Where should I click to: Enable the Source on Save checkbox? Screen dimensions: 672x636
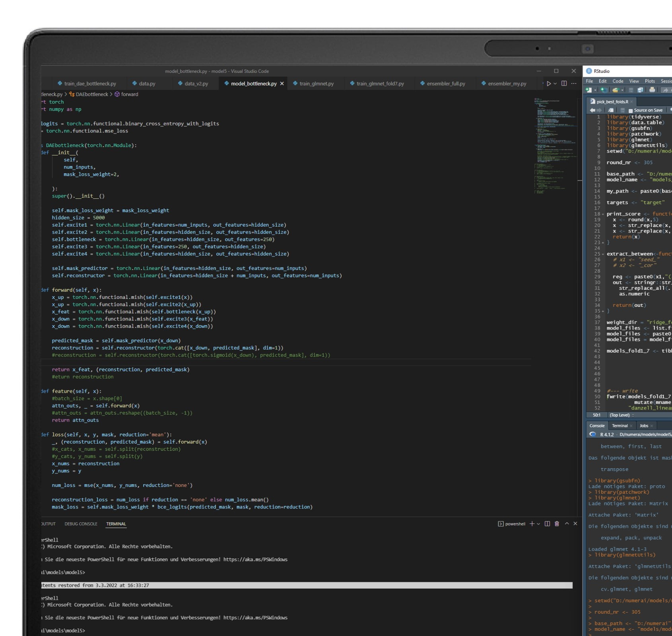tap(631, 111)
